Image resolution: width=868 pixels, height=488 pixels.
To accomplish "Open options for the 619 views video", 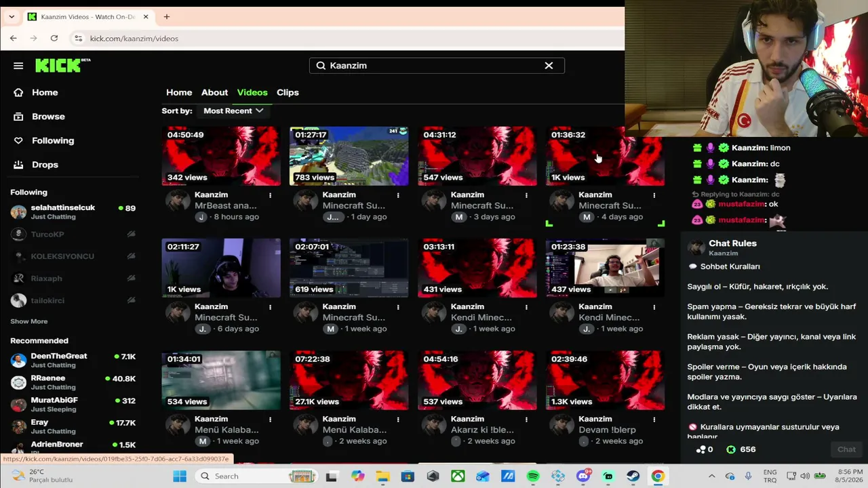I will click(398, 307).
